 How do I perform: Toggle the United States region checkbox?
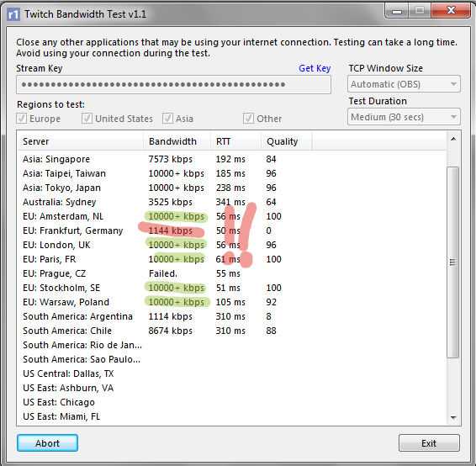(x=87, y=119)
